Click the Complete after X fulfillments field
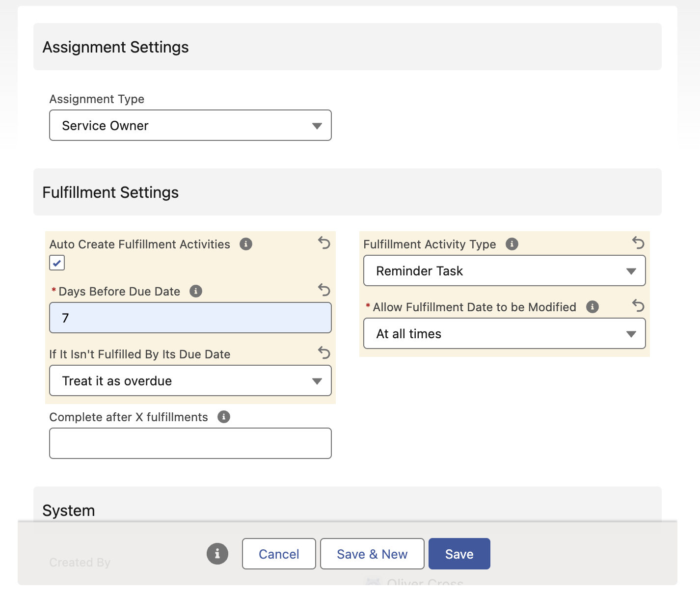This screenshot has width=700, height=593. pos(190,443)
